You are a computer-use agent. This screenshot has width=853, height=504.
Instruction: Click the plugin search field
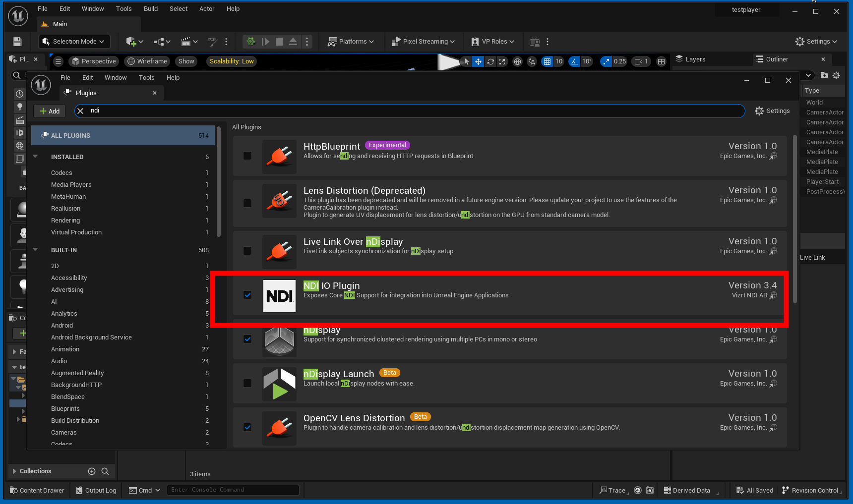412,111
